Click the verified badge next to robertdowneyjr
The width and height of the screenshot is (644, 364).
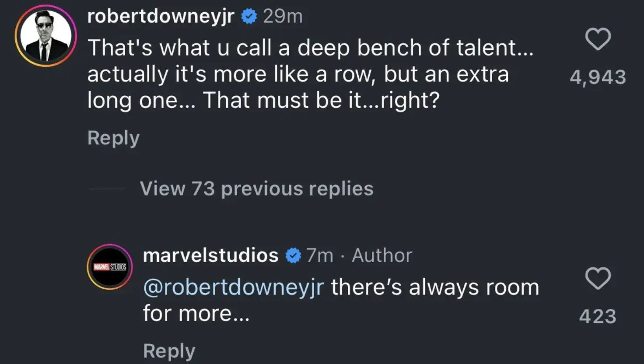click(x=248, y=15)
